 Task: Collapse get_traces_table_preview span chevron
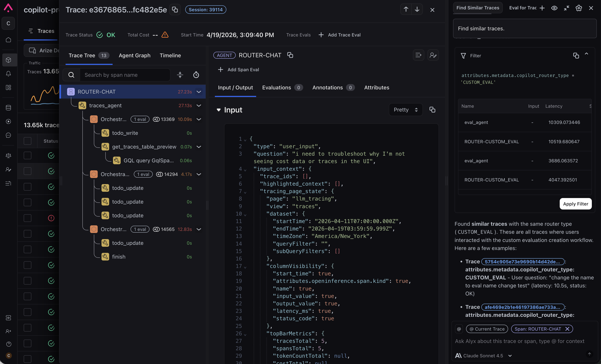199,147
